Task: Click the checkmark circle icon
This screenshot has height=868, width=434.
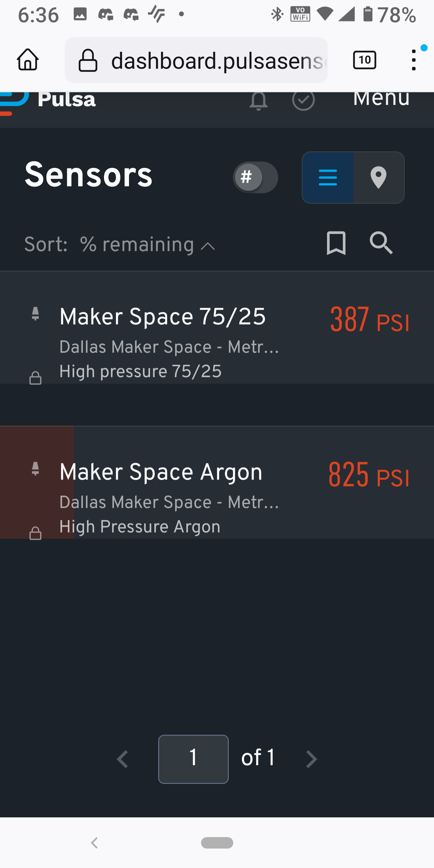Action: pyautogui.click(x=303, y=100)
